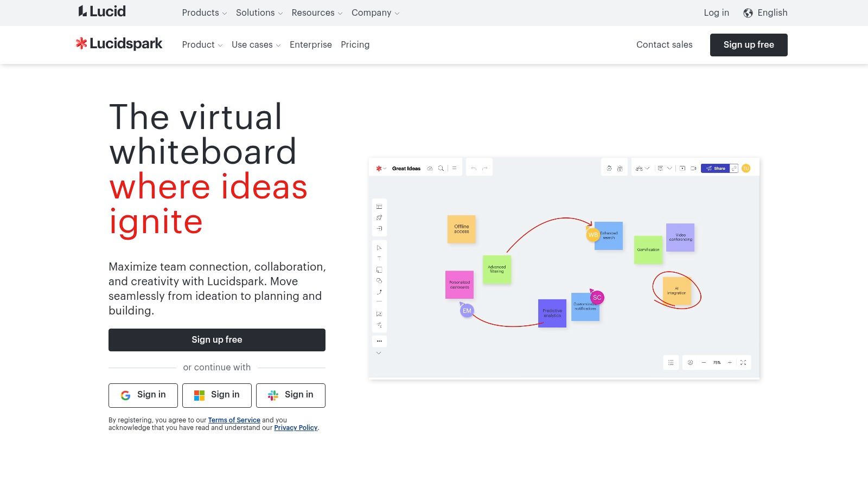Open the English language selector

click(765, 13)
